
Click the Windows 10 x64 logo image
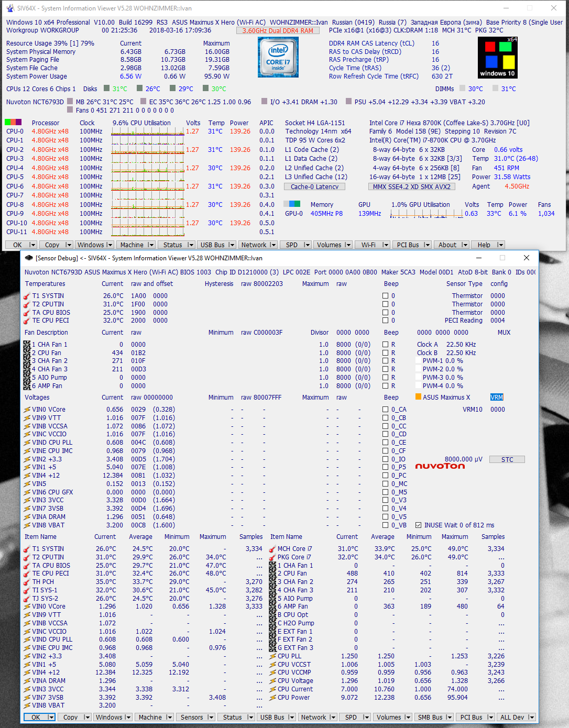(x=498, y=58)
